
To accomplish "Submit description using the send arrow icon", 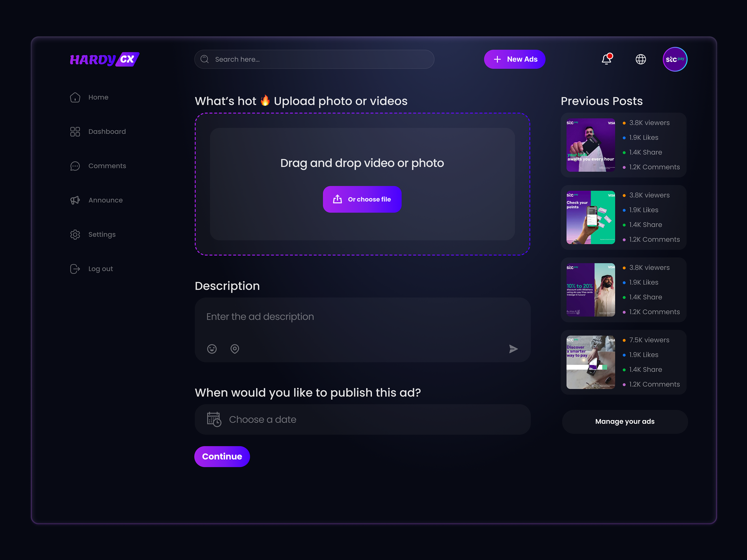I will (x=513, y=349).
